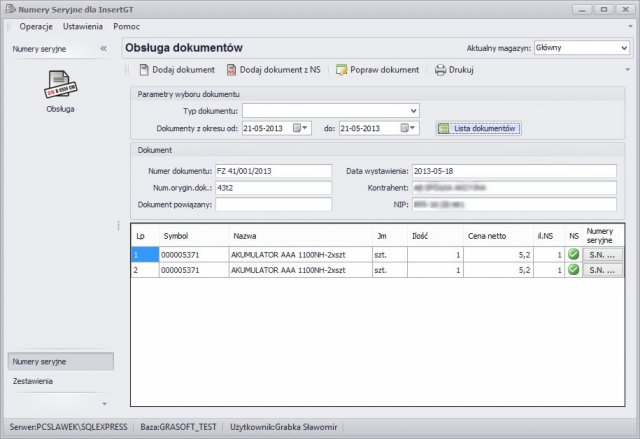Select Lp cell 2 in second row
This screenshot has height=439, width=640.
tap(145, 270)
